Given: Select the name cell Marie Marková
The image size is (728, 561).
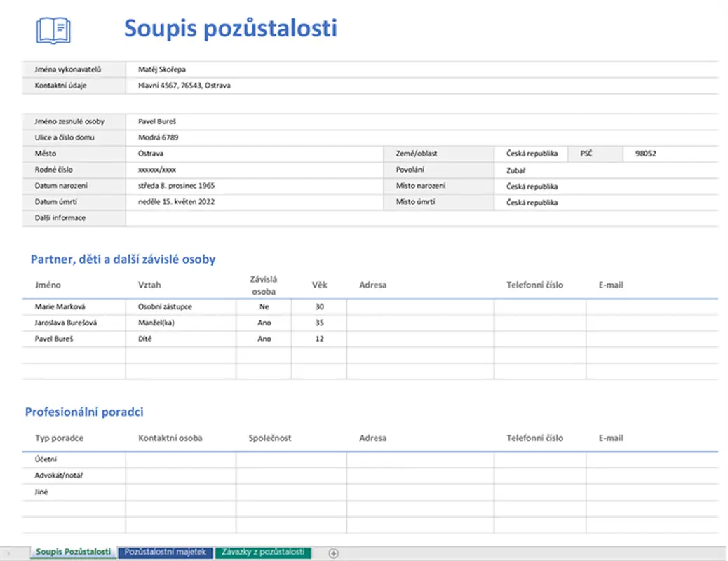Looking at the screenshot, I should click(74, 307).
